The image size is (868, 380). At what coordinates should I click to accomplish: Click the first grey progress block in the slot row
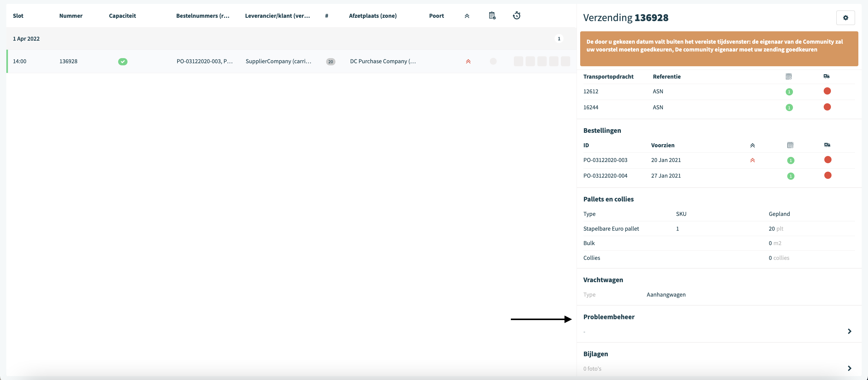coord(518,61)
